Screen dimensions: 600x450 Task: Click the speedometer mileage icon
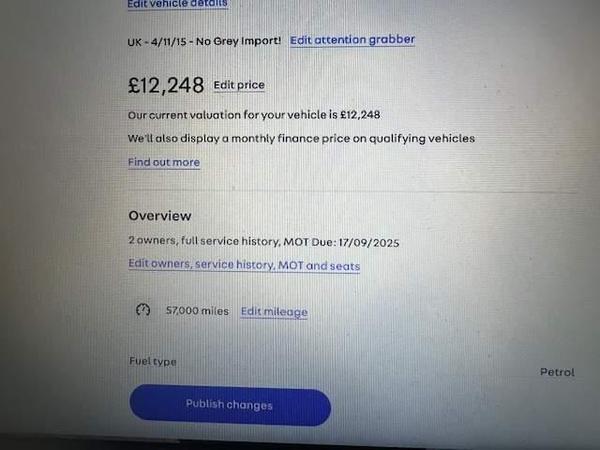pos(143,310)
